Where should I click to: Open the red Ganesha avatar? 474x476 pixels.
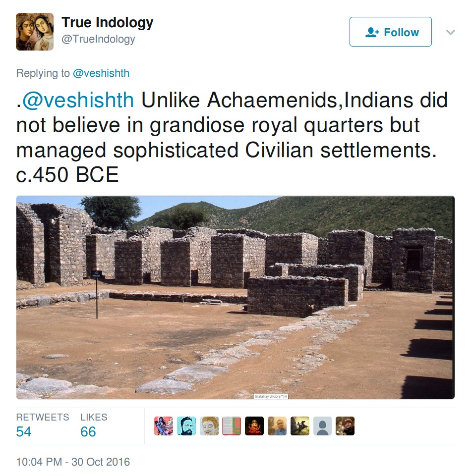tap(254, 426)
